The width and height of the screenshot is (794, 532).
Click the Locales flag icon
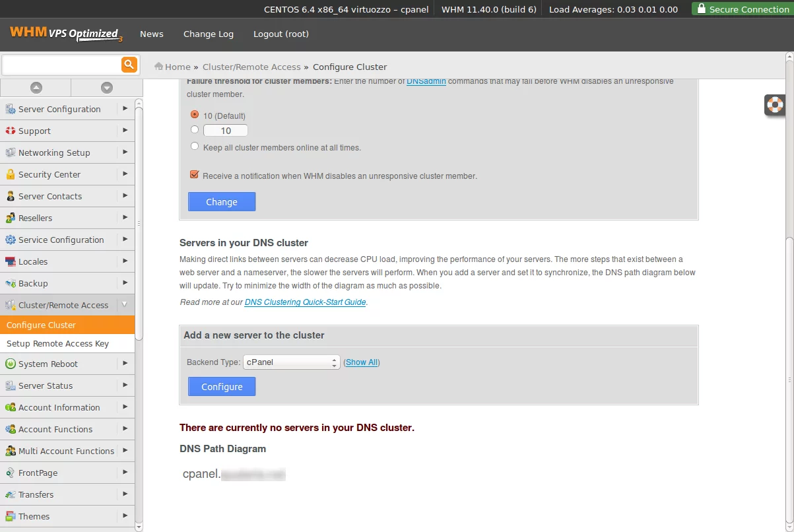tap(10, 261)
